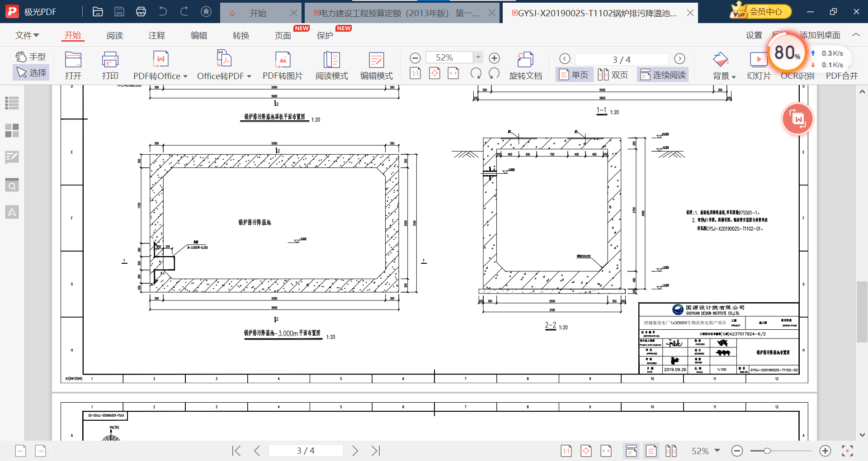Open 设置 settings
The width and height of the screenshot is (868, 461).
coord(754,35)
